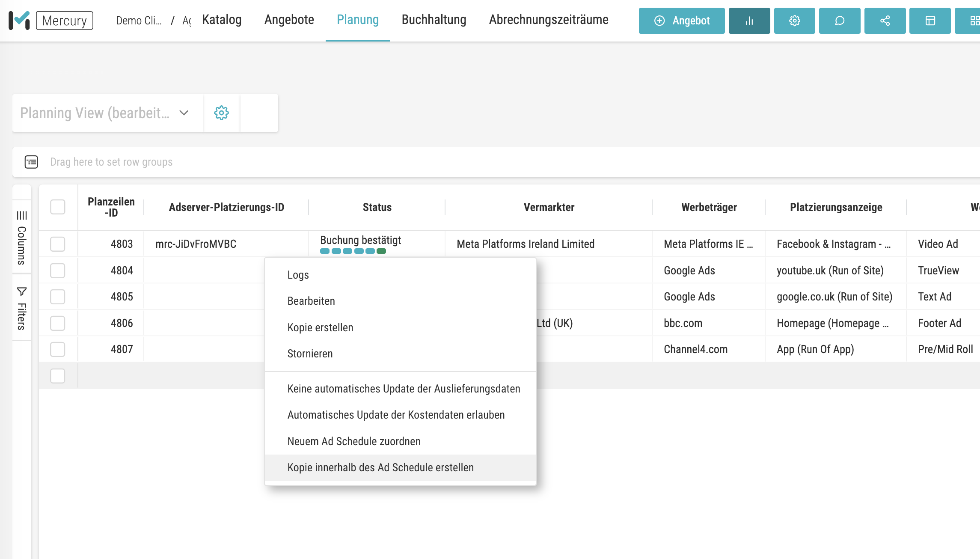Image resolution: width=980 pixels, height=559 pixels.
Task: Click the row groups list icon
Action: click(31, 162)
